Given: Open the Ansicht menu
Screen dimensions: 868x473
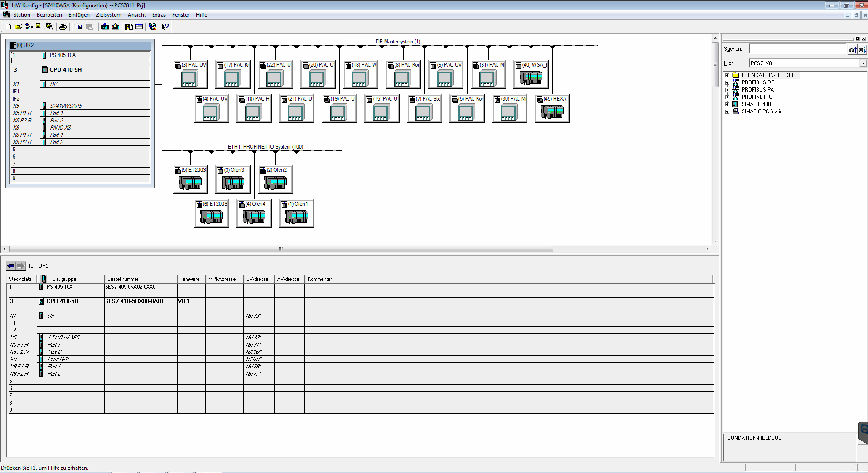Looking at the screenshot, I should coord(137,15).
